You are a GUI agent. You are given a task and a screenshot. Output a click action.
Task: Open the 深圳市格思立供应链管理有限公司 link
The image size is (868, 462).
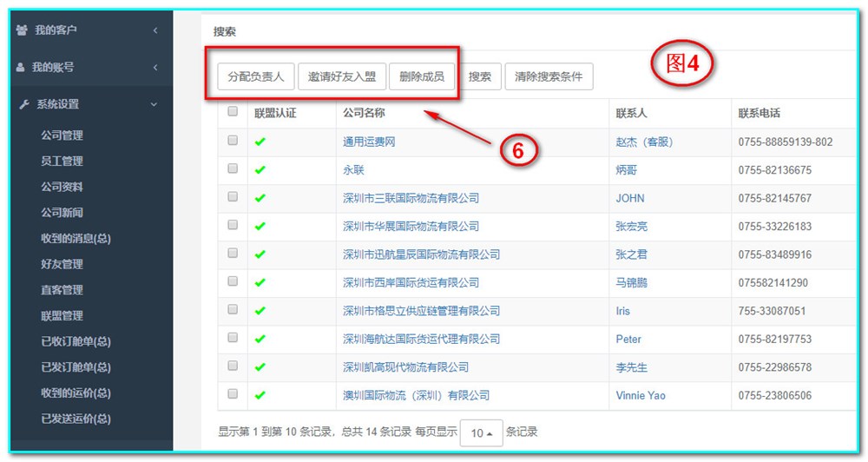point(421,311)
